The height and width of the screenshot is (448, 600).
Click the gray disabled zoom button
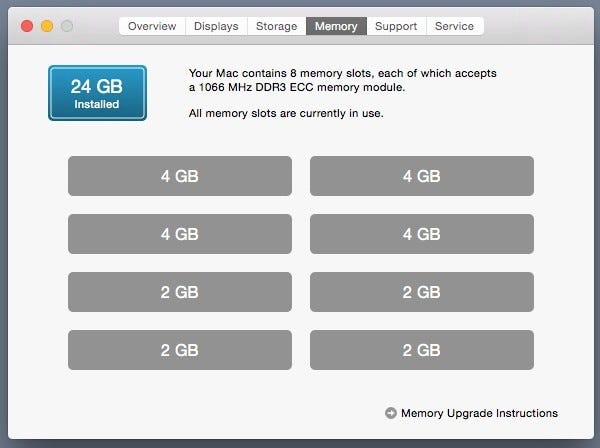click(67, 25)
